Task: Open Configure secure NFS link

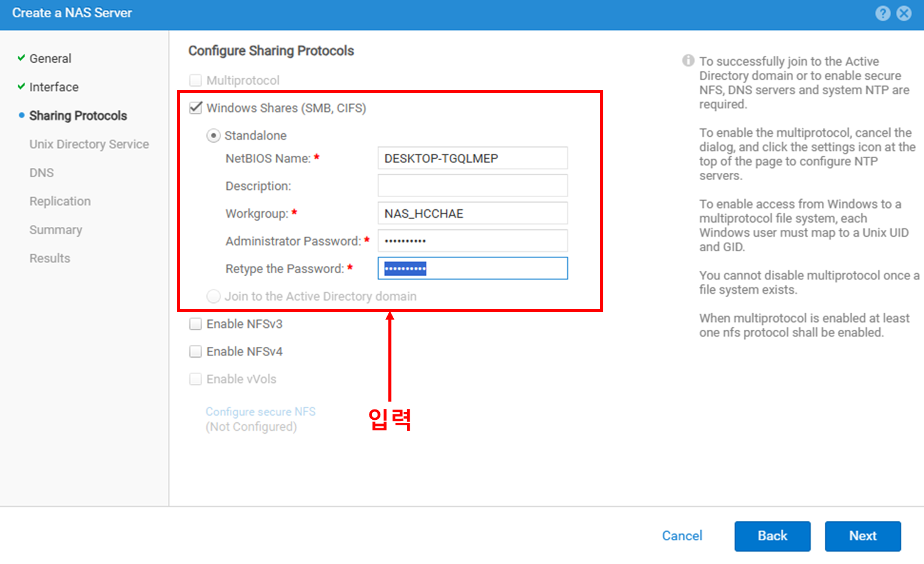Action: coord(261,412)
